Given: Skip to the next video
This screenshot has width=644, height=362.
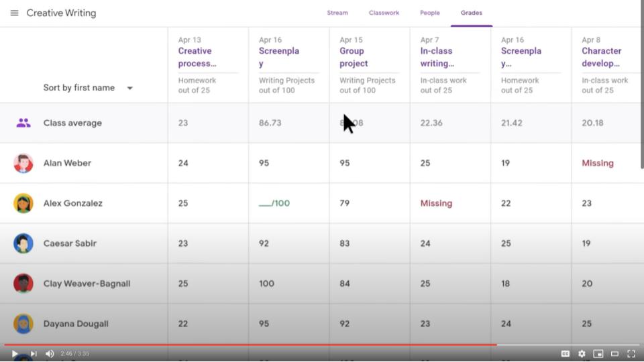Looking at the screenshot, I should tap(33, 353).
